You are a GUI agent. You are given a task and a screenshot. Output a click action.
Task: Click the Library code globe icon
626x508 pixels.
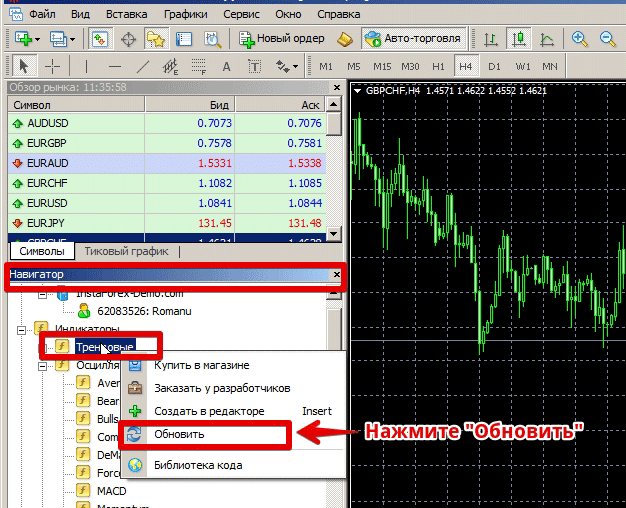pos(135,464)
